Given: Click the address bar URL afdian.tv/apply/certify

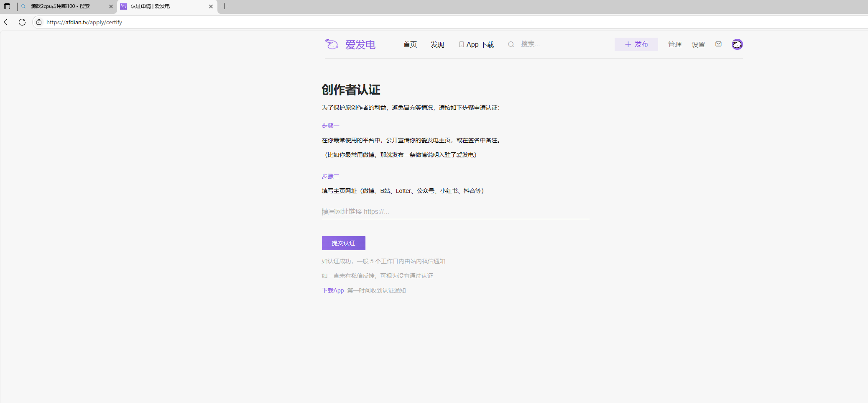Looking at the screenshot, I should coord(84,22).
